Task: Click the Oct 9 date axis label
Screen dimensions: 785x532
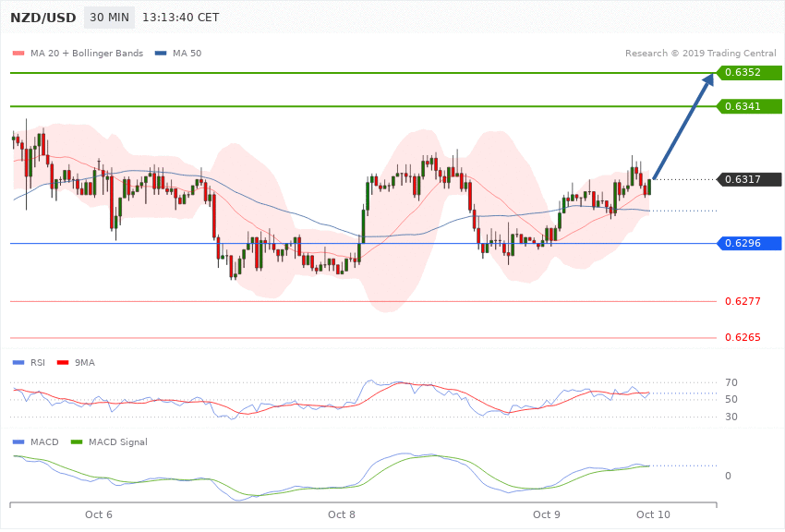Action: click(547, 514)
